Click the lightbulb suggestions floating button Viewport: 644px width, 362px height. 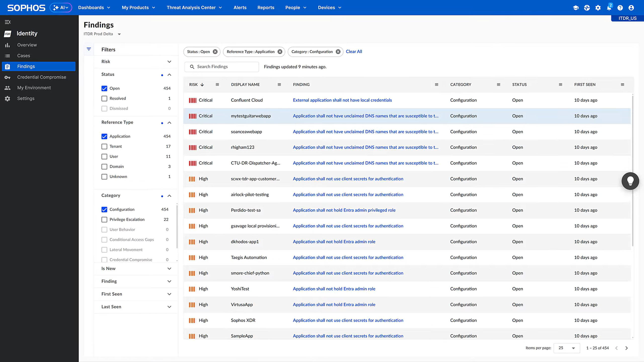coord(630,181)
